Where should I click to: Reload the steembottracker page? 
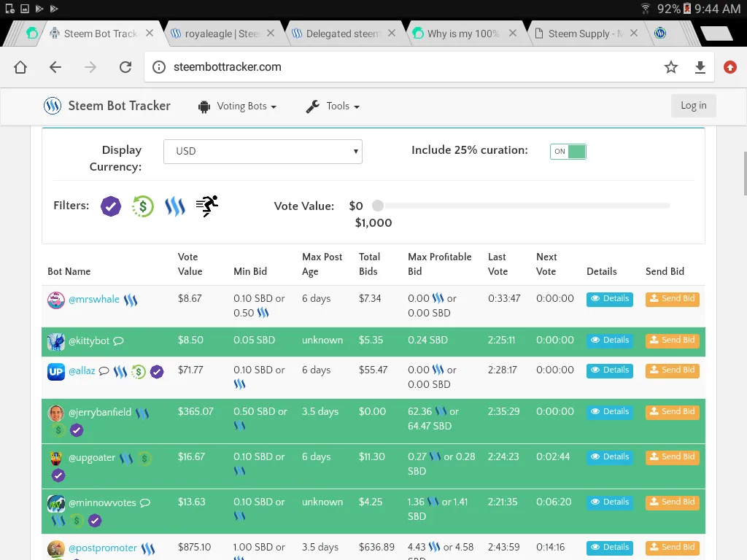(x=125, y=67)
